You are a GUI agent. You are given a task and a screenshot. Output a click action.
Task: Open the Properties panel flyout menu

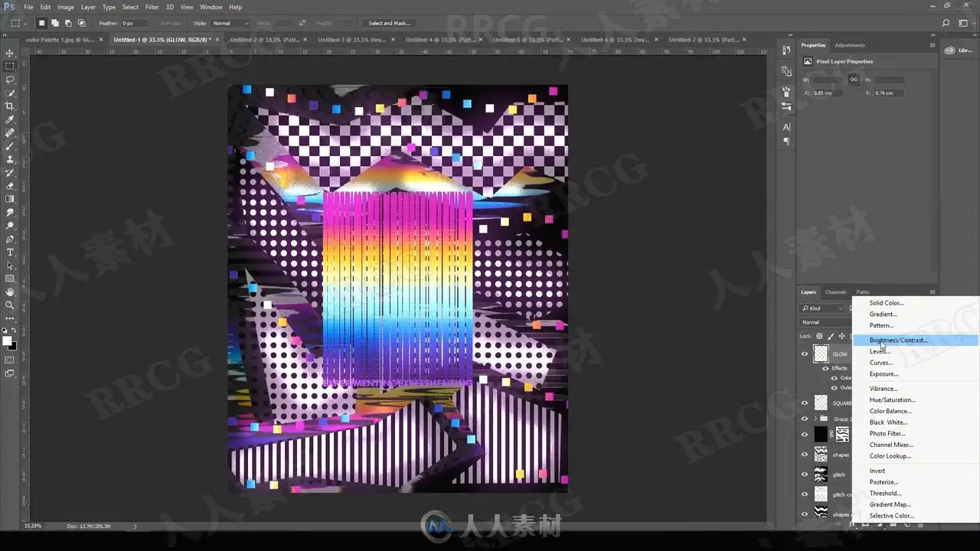(x=932, y=45)
